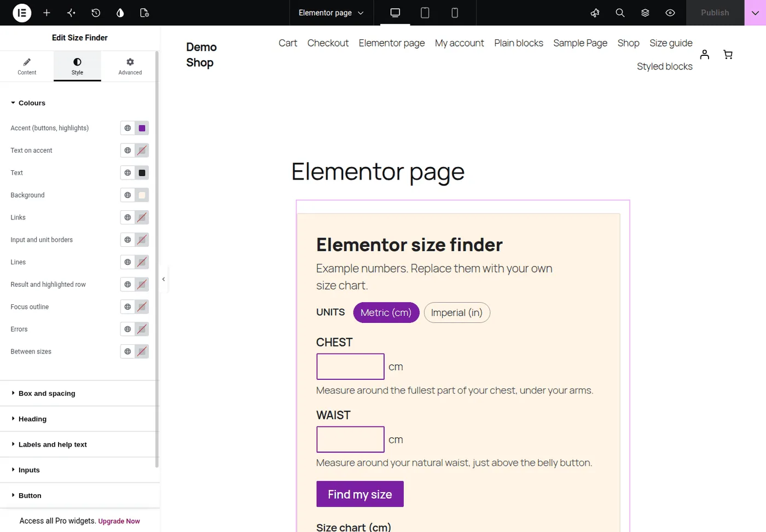Open global colour for Accent row

(x=127, y=128)
